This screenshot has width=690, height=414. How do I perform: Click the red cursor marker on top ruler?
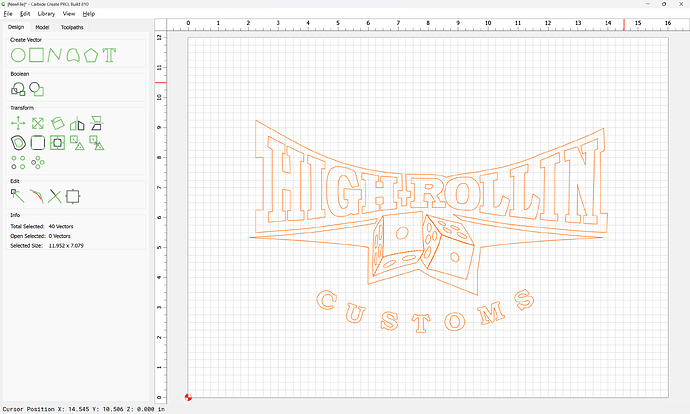(x=624, y=25)
